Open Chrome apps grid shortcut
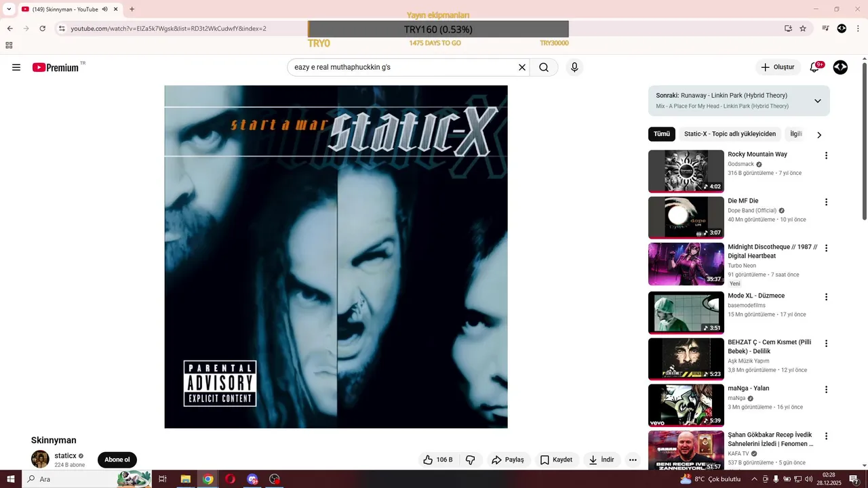 point(9,45)
